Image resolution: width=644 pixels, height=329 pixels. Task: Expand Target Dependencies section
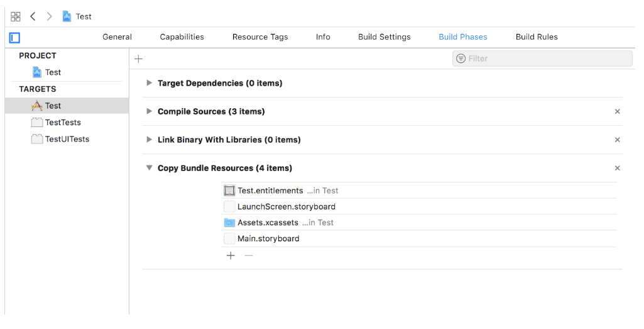[x=149, y=83]
